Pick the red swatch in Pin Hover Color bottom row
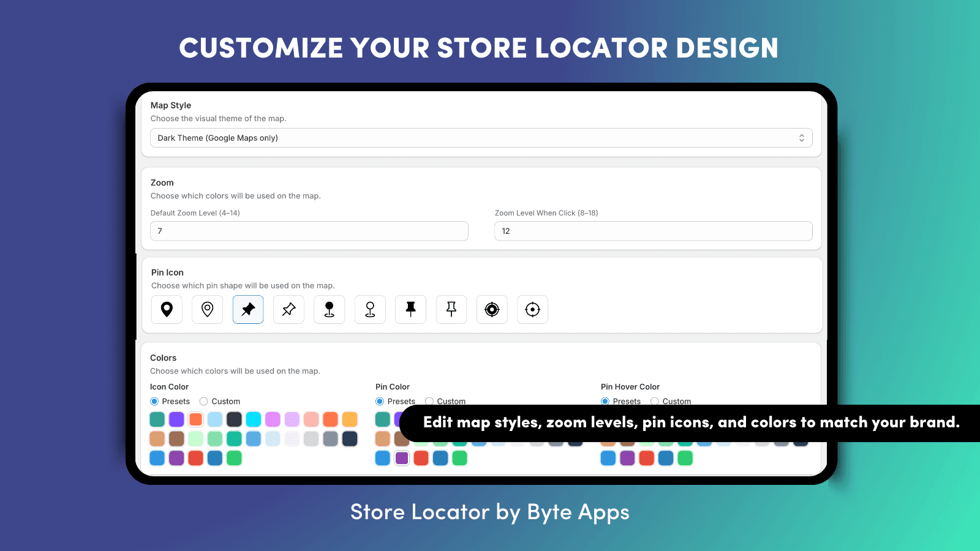This screenshot has height=551, width=980. click(x=647, y=458)
